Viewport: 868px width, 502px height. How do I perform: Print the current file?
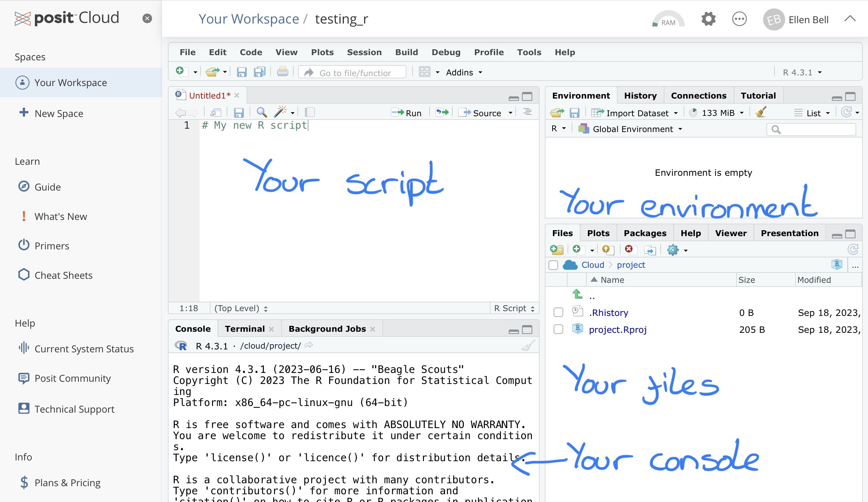click(x=282, y=72)
